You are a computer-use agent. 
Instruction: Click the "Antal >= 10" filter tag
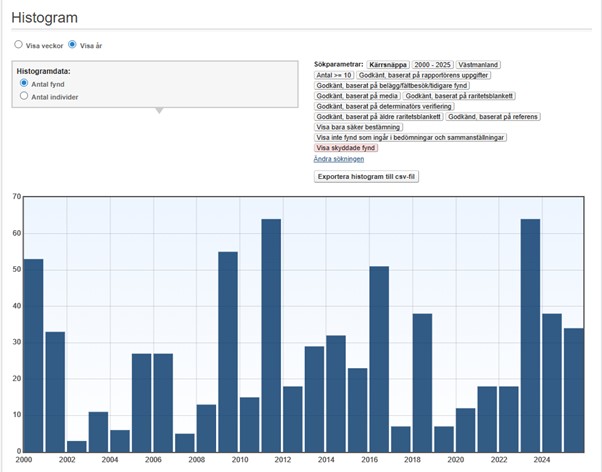point(334,75)
